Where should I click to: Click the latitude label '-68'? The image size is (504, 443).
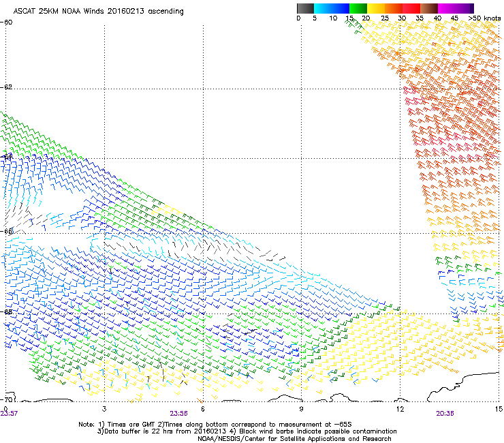(x=6, y=311)
